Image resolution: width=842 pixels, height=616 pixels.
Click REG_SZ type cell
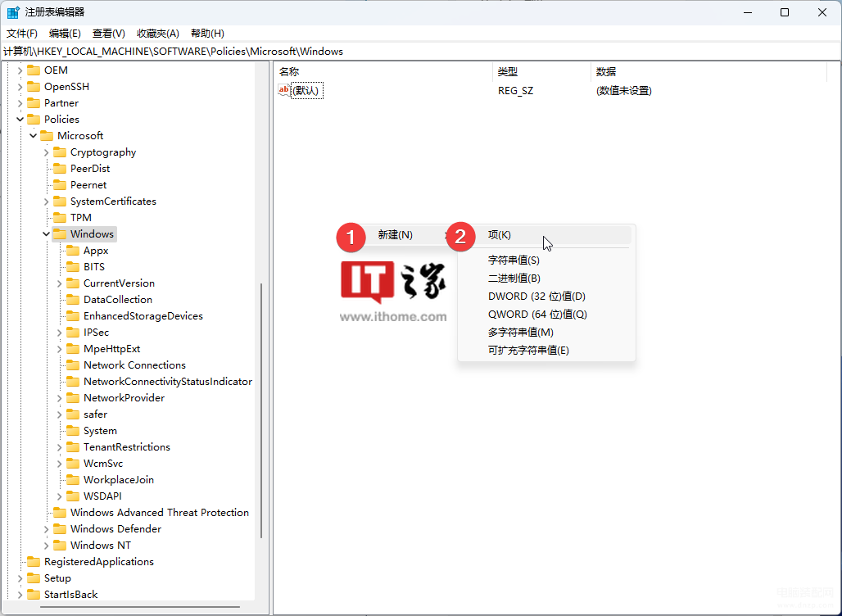click(x=515, y=91)
